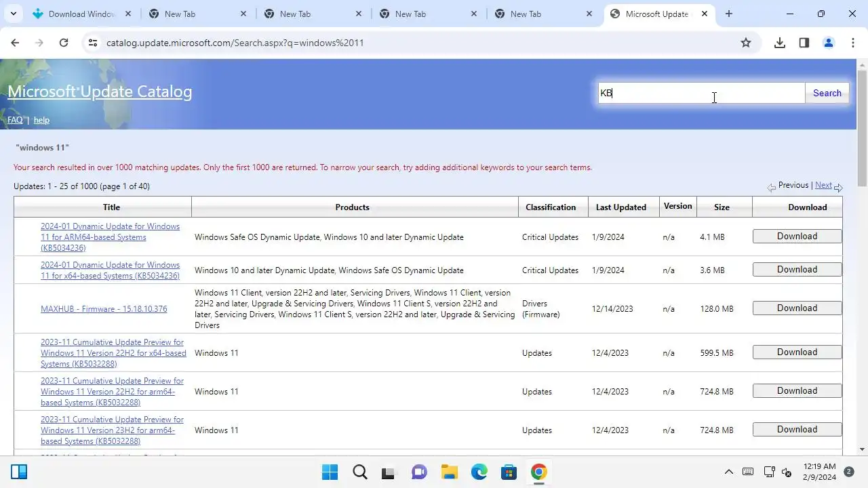
Task: Click the Search button
Action: [x=827, y=94]
